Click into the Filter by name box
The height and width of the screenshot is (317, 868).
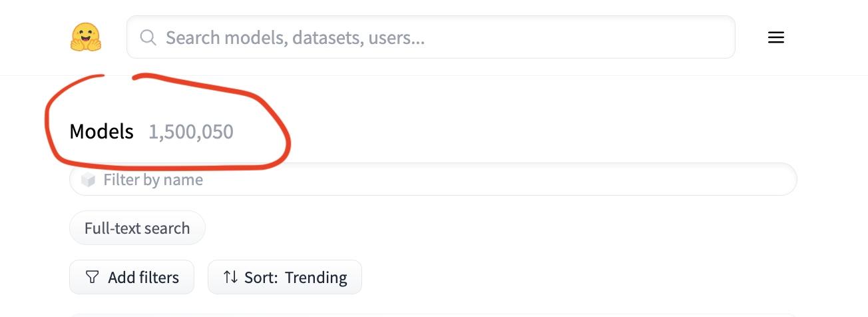[x=433, y=180]
